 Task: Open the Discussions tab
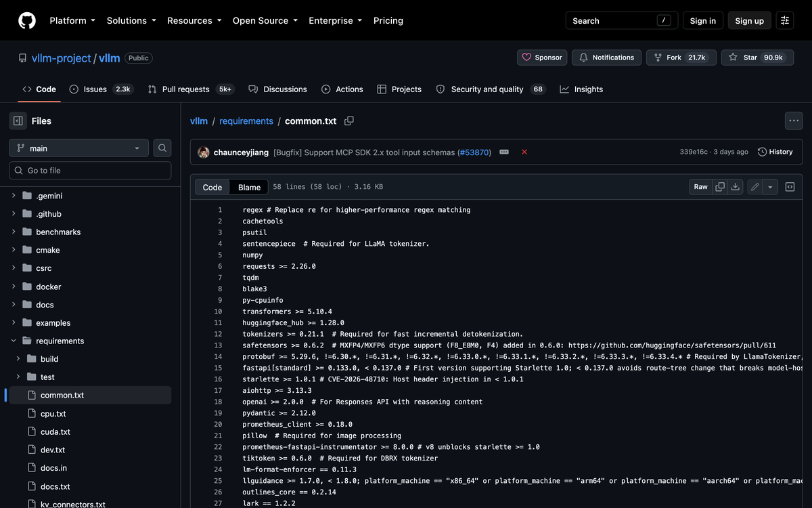(x=277, y=89)
